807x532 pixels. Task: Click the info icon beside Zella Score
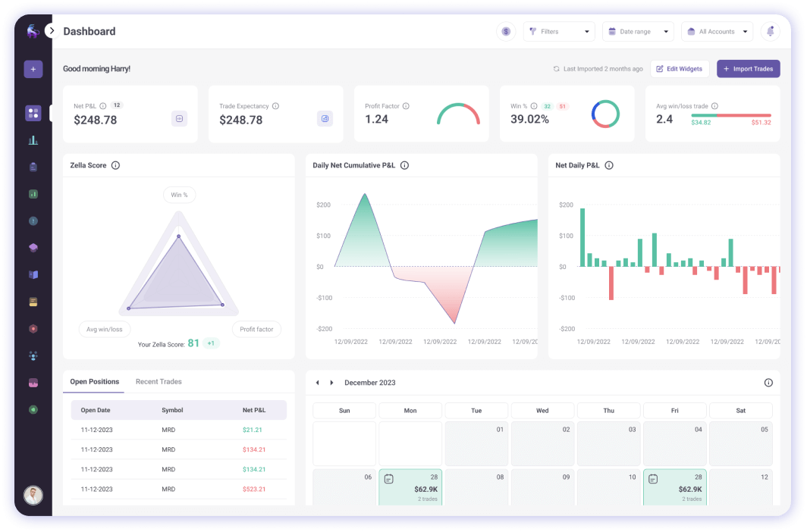[x=115, y=165]
